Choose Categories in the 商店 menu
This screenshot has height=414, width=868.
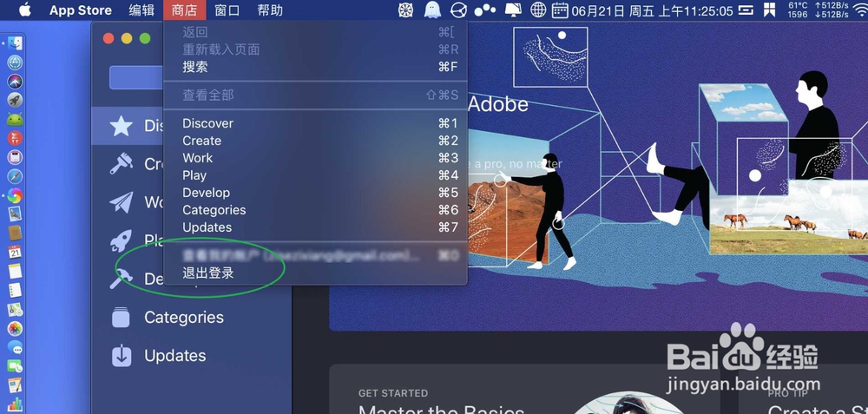tap(316, 210)
